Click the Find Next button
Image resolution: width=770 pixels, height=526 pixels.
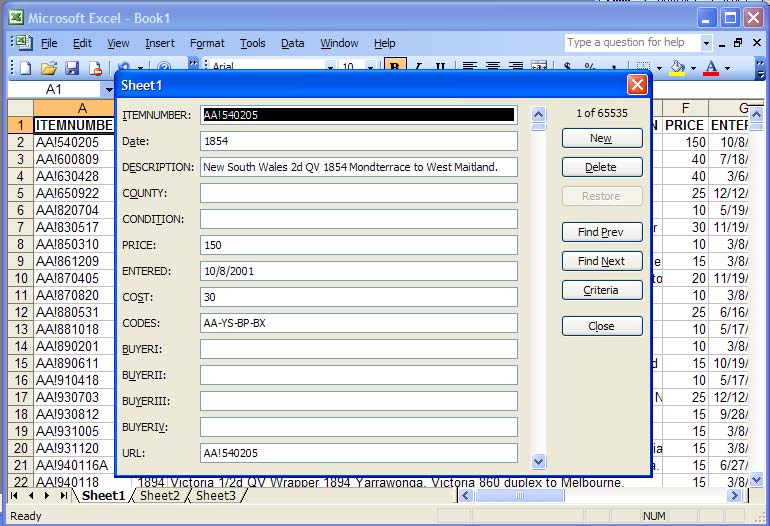coord(602,261)
